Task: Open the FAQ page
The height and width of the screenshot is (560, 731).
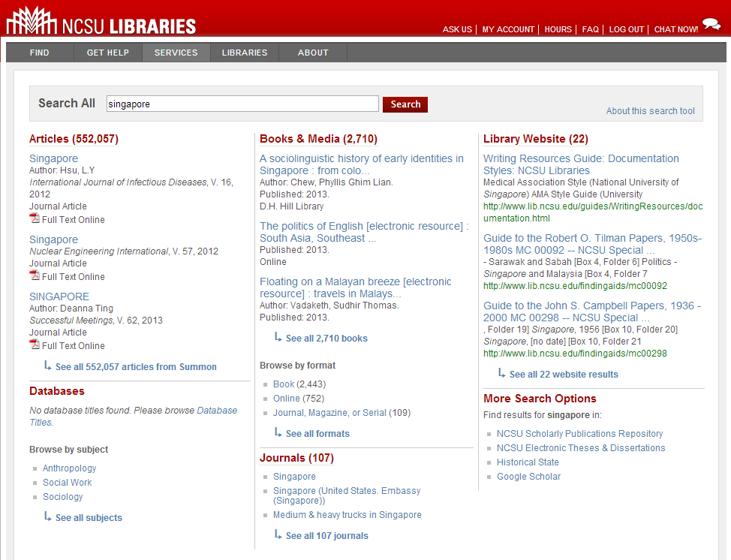Action: click(590, 29)
